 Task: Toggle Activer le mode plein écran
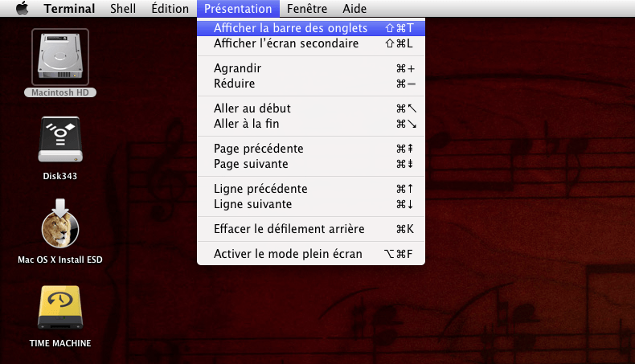[311, 253]
